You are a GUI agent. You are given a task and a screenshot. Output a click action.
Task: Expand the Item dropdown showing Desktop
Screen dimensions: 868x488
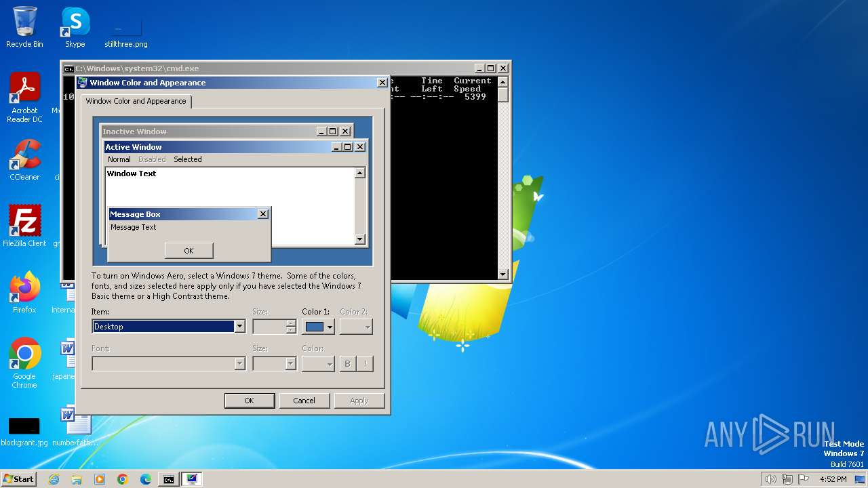tap(239, 327)
